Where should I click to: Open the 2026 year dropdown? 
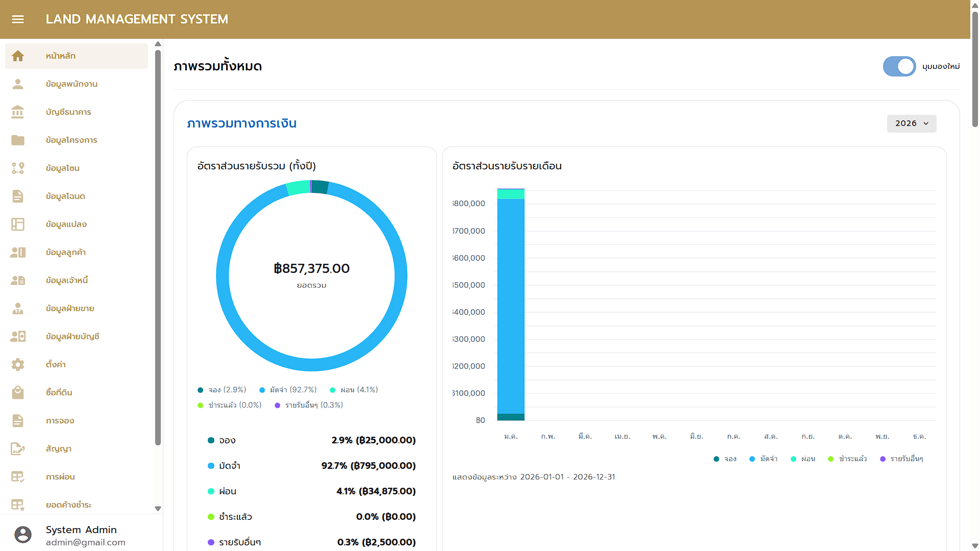pyautogui.click(x=912, y=123)
